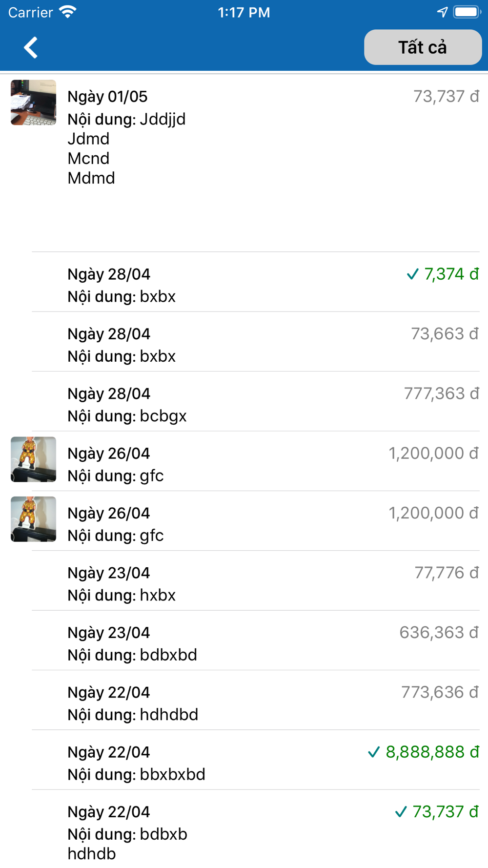Select the 28/04 entry worth 73,663 đ
The width and height of the screenshot is (488, 868).
click(x=244, y=345)
